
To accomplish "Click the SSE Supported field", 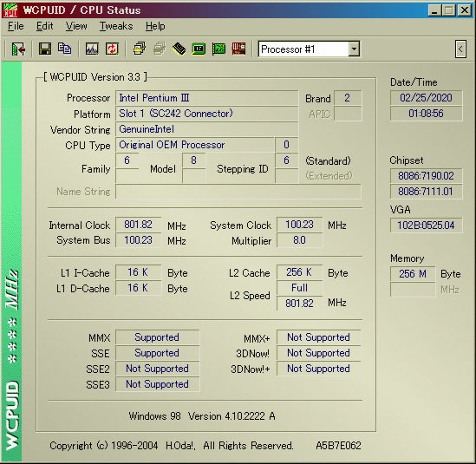I will (x=157, y=353).
